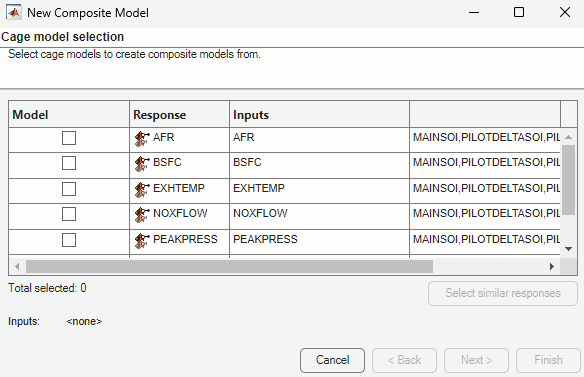Click the AFR response model icon
The width and height of the screenshot is (584, 377).
(142, 139)
